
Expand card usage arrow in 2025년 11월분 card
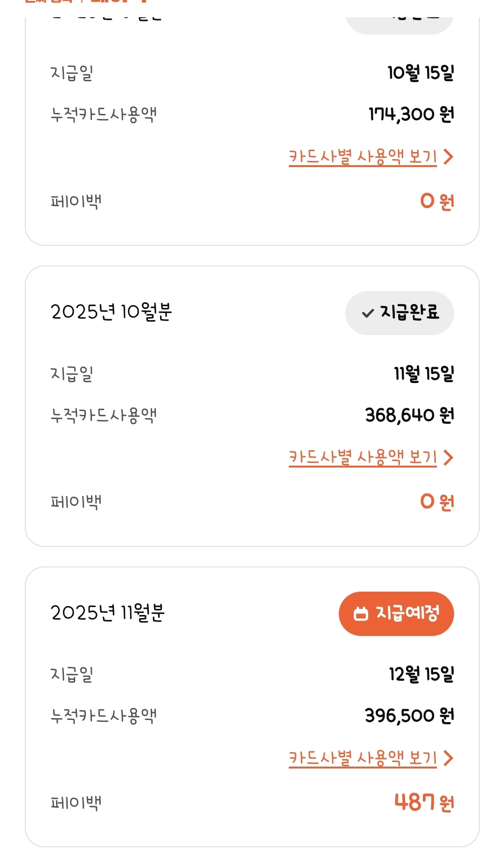coord(448,758)
